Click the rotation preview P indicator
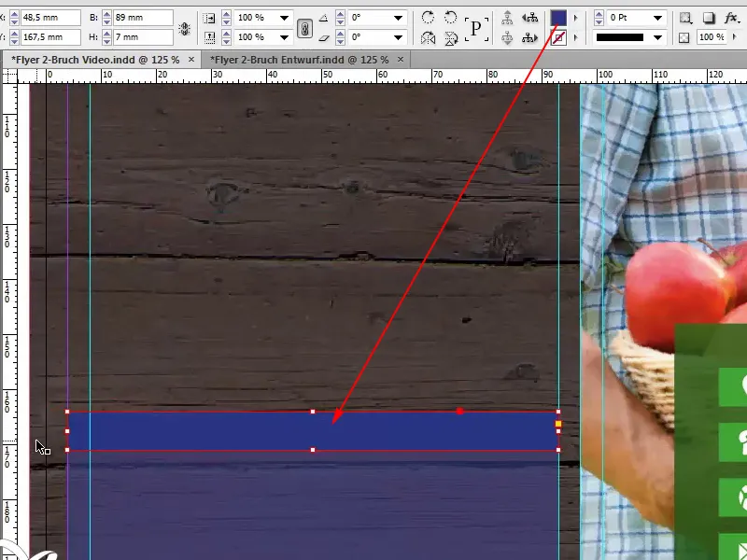747x560 pixels. point(476,28)
